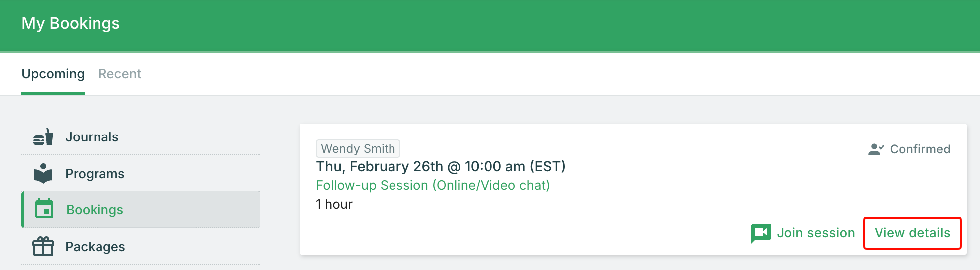Screen dimensions: 980x270
Task: Open Packages from the sidebar
Action: [95, 247]
